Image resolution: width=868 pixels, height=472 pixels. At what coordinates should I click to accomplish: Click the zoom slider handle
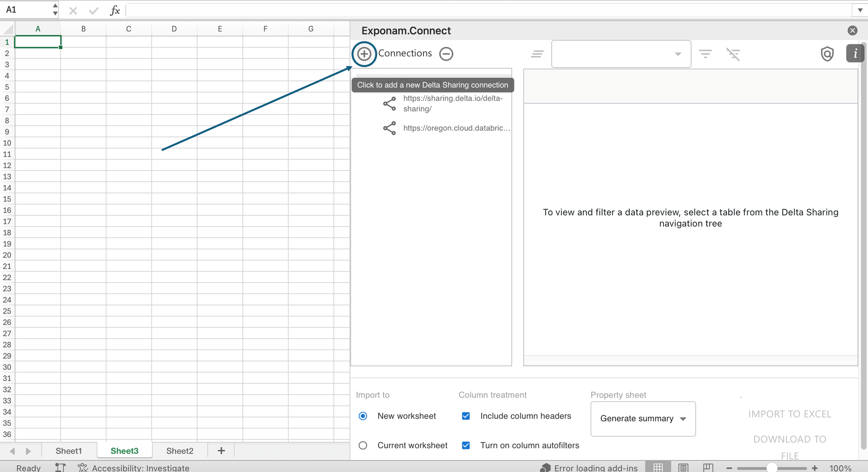pos(772,468)
